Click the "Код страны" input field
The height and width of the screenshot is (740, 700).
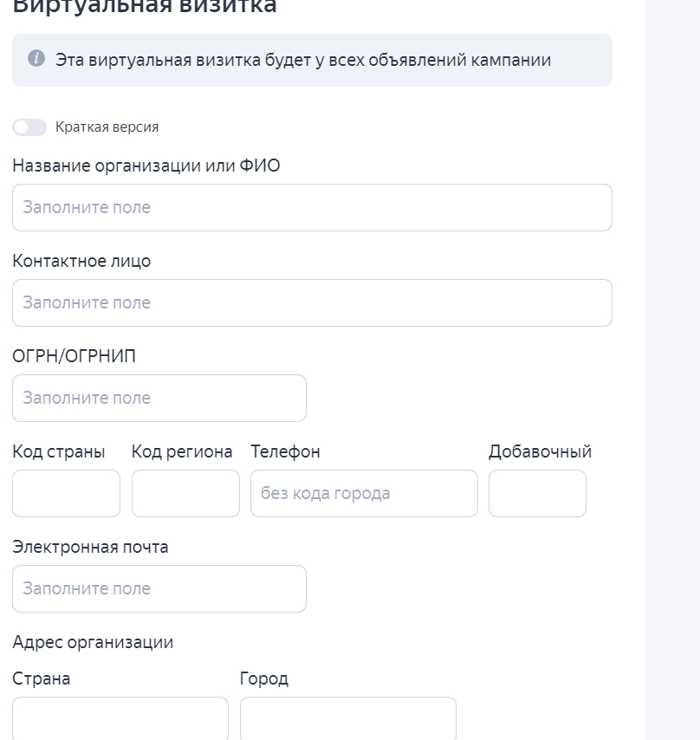pyautogui.click(x=66, y=494)
